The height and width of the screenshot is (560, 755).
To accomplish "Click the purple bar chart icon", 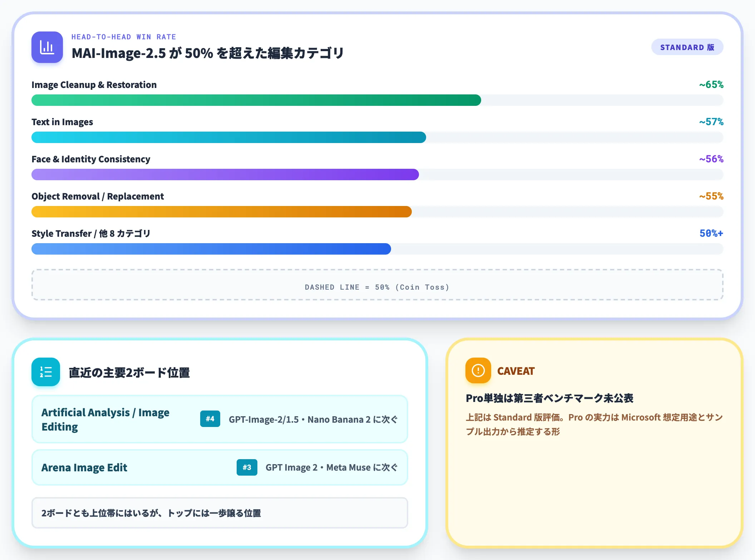I will 47,47.
